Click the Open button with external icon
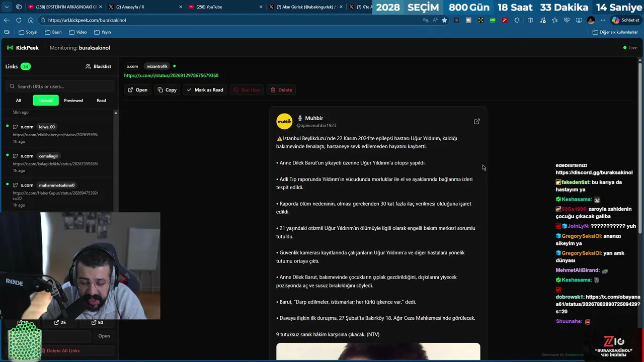 pyautogui.click(x=137, y=90)
